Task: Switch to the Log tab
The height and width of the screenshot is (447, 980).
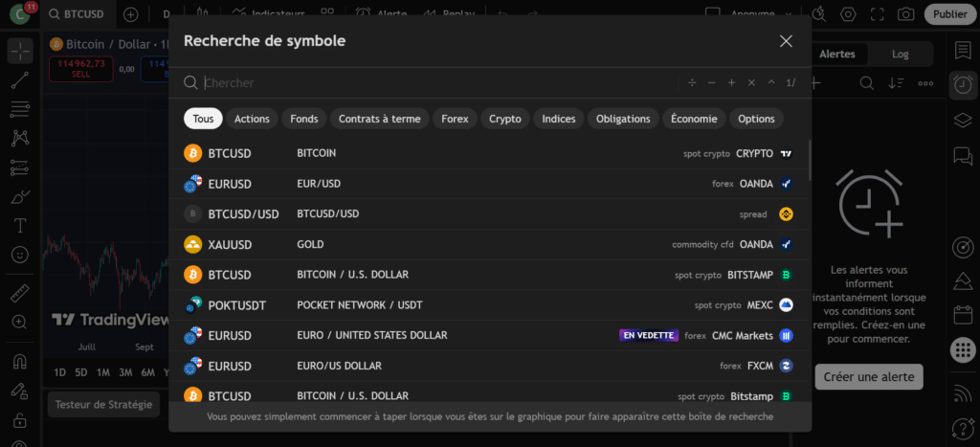Action: [900, 54]
